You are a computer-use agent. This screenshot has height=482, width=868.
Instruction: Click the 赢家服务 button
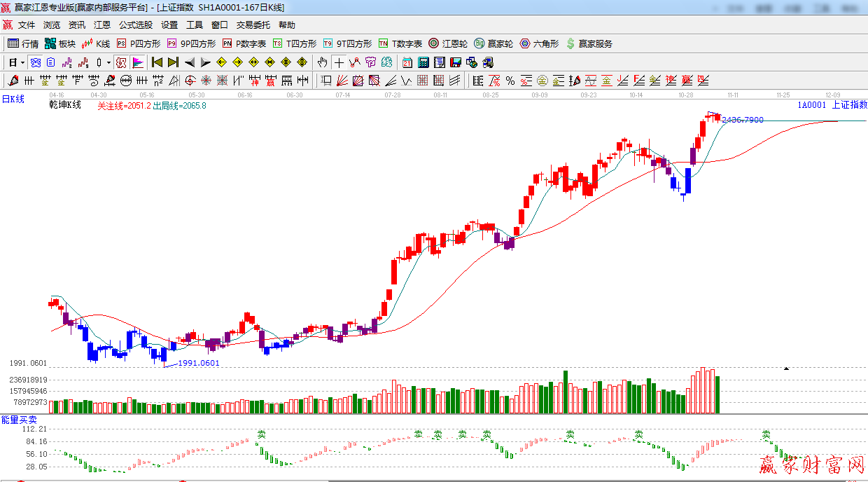pos(589,43)
